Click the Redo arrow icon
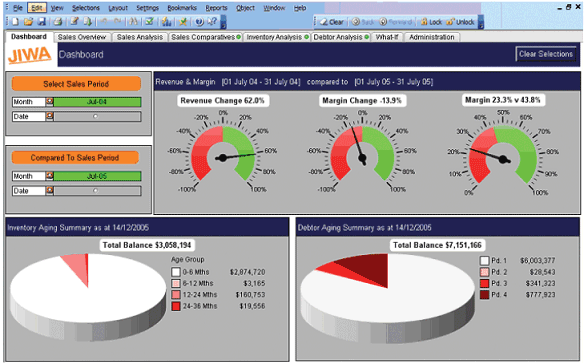 [117, 22]
